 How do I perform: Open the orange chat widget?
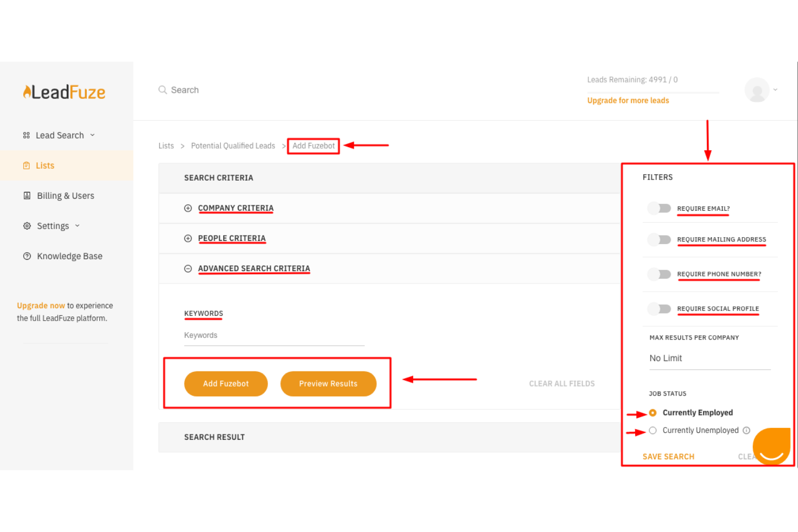pyautogui.click(x=772, y=446)
